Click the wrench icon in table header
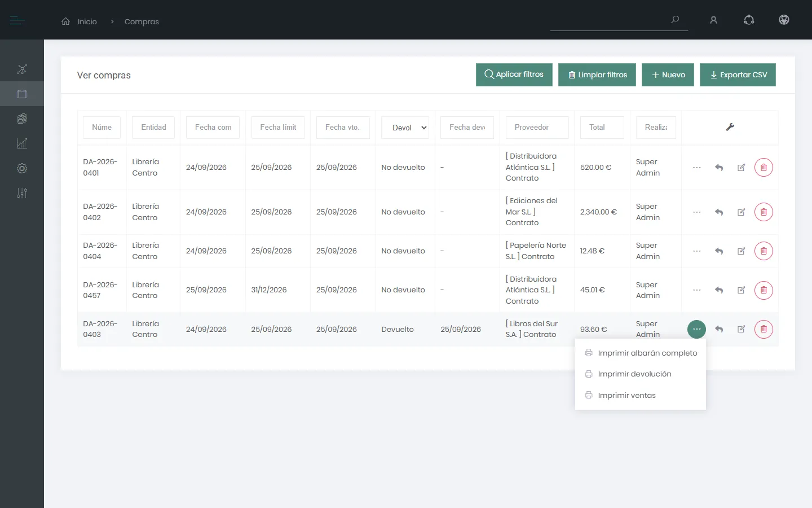812x508 pixels. pyautogui.click(x=730, y=127)
